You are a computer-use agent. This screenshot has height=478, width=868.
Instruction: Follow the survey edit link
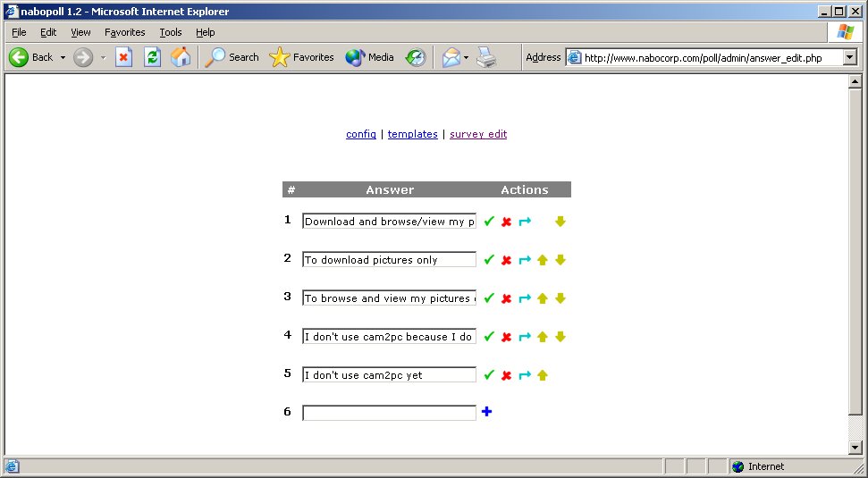pos(478,134)
